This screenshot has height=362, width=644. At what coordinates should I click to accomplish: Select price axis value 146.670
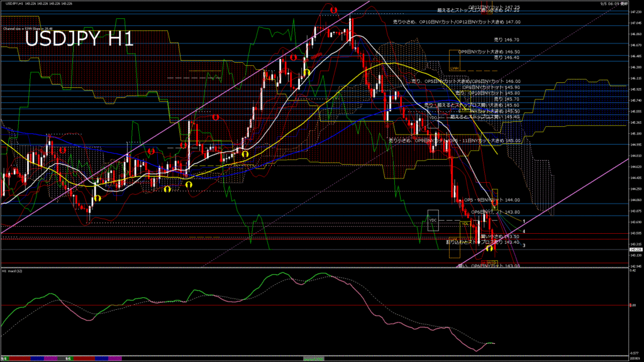click(636, 45)
